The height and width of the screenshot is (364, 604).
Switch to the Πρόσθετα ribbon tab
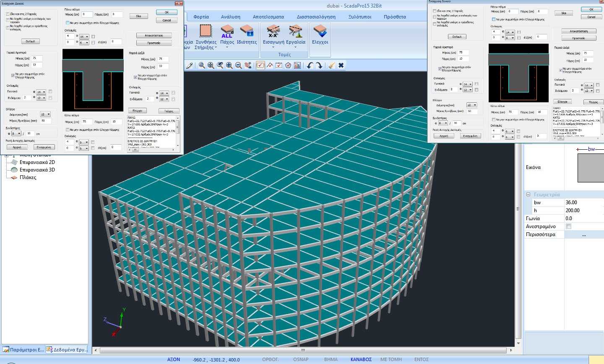[x=395, y=17]
